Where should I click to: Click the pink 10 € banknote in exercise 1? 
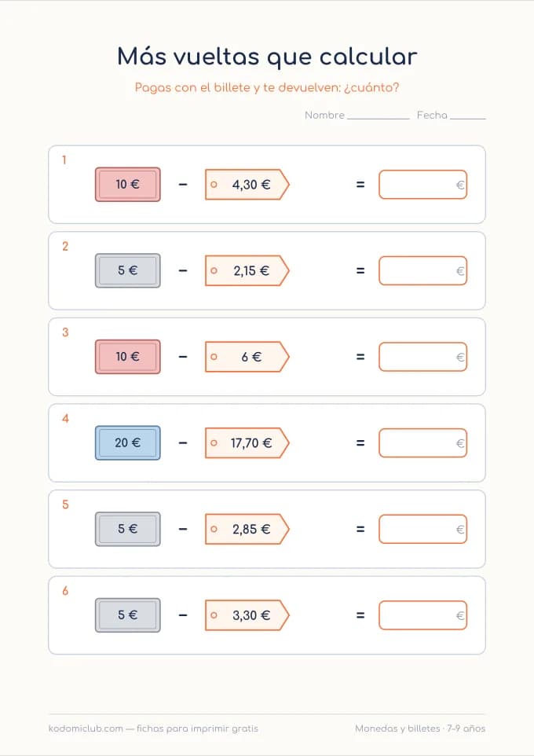[128, 184]
